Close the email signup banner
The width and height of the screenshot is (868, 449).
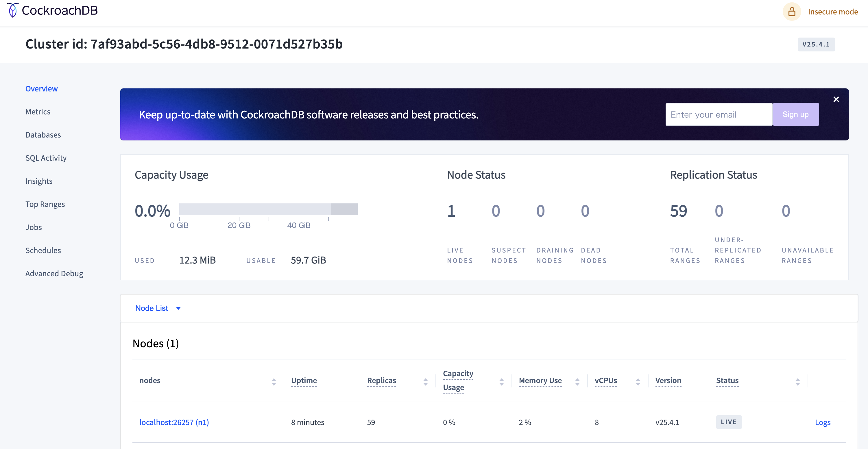pyautogui.click(x=836, y=99)
